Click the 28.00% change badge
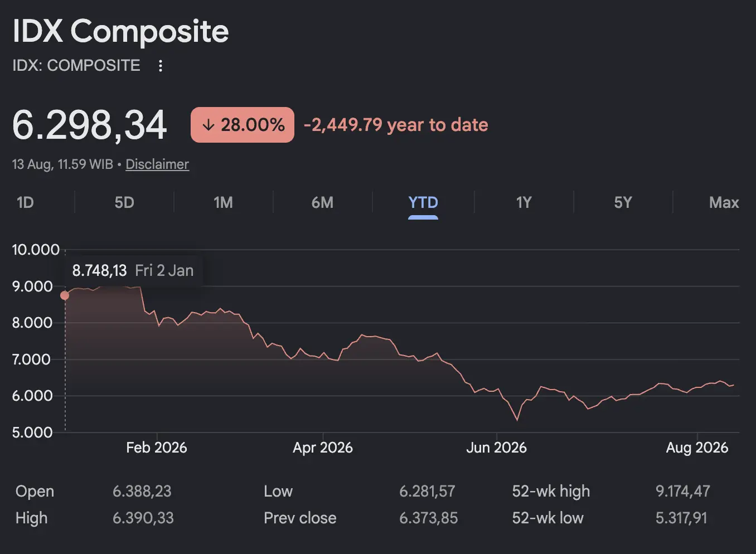This screenshot has width=756, height=554. [243, 125]
